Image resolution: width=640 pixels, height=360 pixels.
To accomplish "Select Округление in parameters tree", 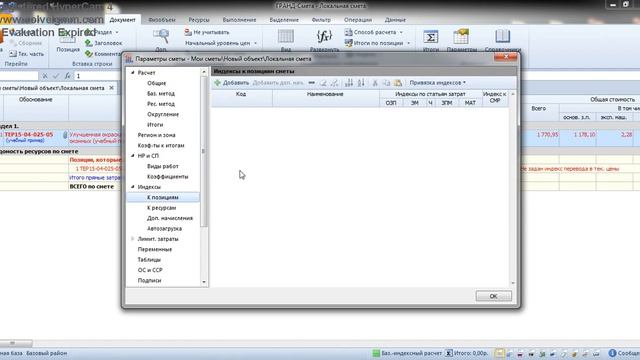I will click(x=163, y=114).
